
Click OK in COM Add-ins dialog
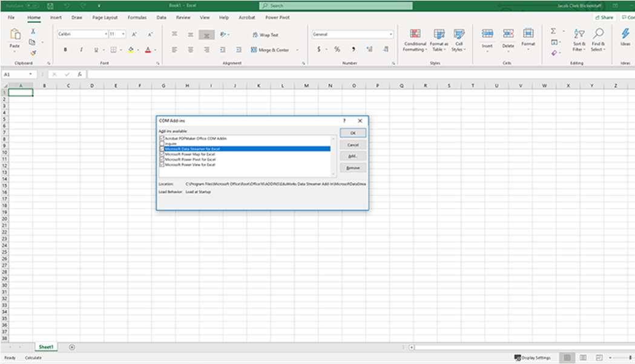[353, 133]
